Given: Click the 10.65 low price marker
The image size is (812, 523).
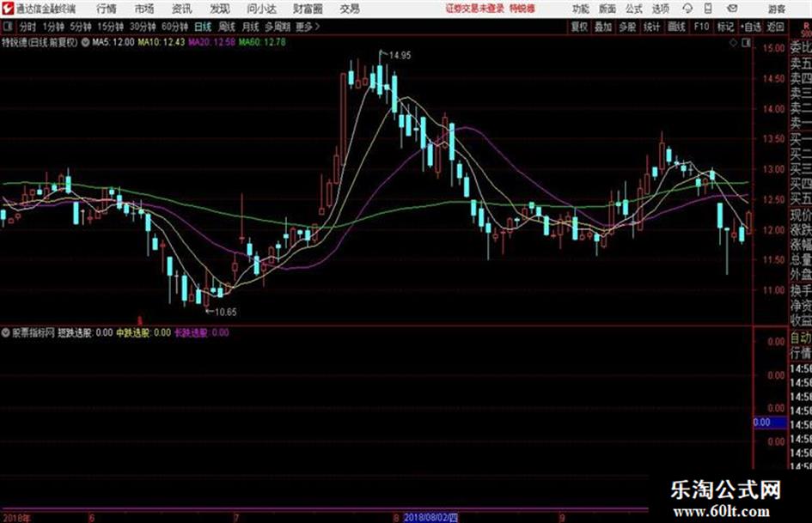Looking at the screenshot, I should coord(226,312).
